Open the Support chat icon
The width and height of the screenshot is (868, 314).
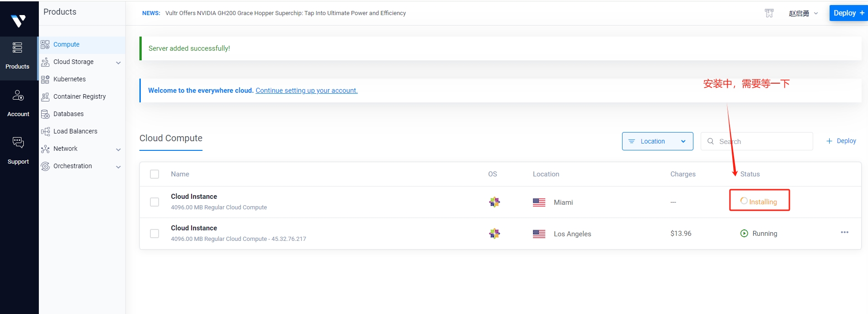(18, 143)
